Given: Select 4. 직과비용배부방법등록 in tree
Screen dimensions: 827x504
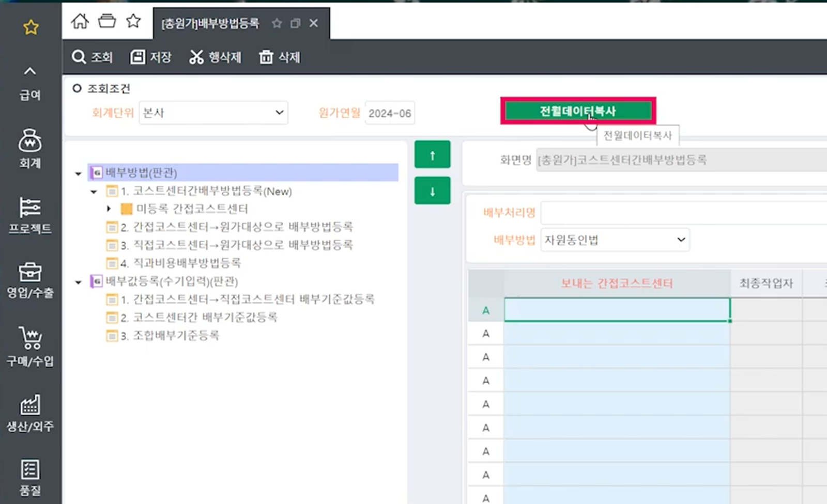Looking at the screenshot, I should pyautogui.click(x=180, y=263).
